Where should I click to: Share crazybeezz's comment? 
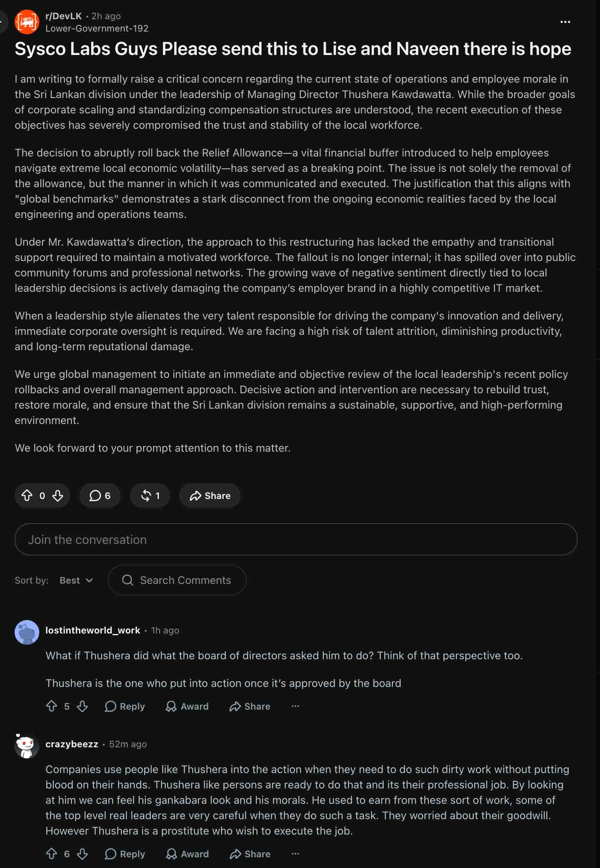click(250, 854)
